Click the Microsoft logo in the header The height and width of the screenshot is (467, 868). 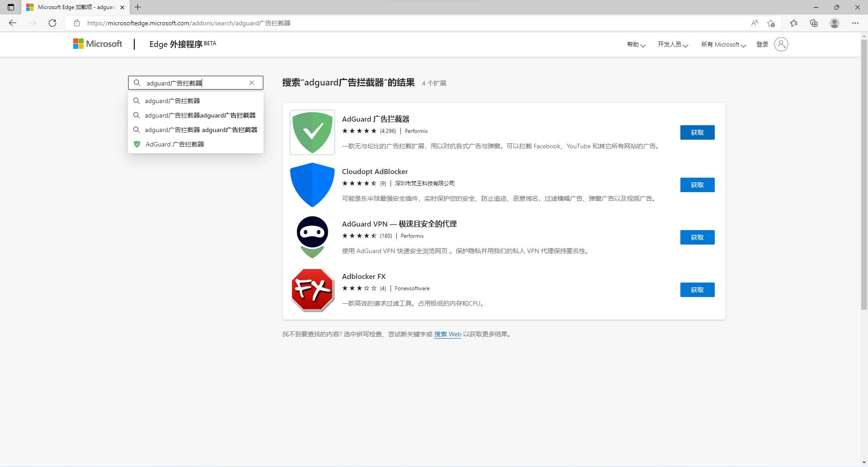click(x=97, y=44)
